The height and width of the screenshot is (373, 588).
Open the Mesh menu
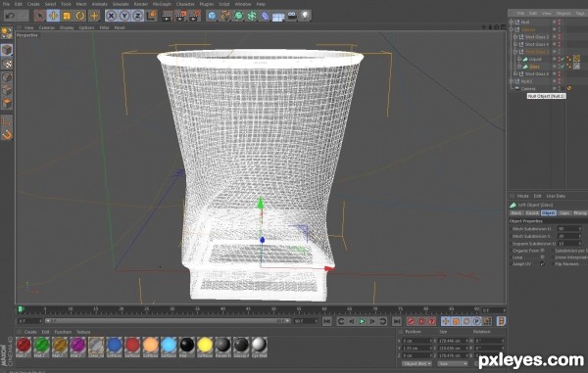point(81,4)
